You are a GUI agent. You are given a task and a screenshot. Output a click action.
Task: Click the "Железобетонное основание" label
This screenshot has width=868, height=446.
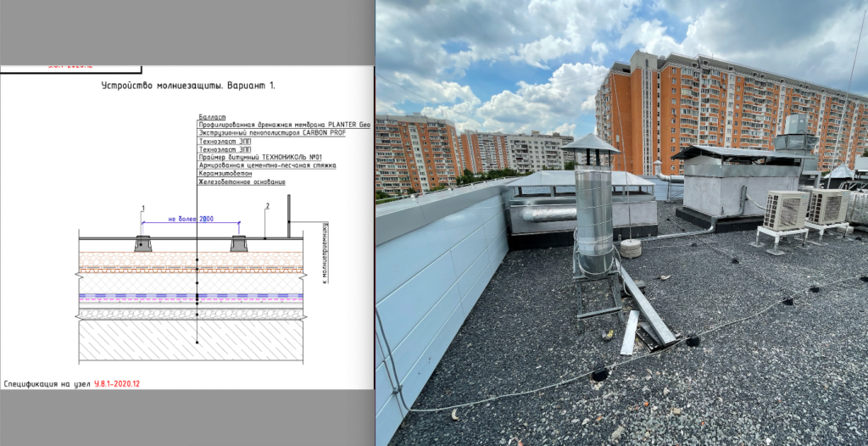(x=242, y=181)
